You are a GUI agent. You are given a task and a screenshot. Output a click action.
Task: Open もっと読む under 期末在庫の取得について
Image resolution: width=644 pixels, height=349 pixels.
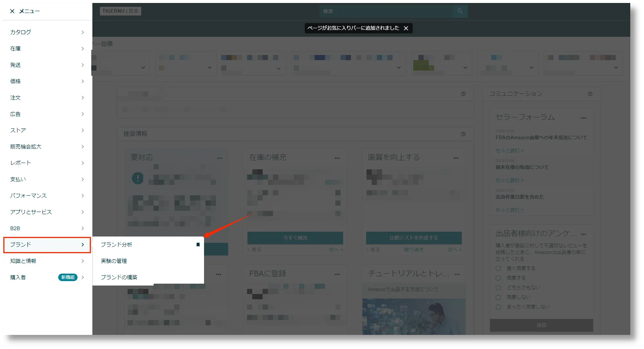(509, 180)
